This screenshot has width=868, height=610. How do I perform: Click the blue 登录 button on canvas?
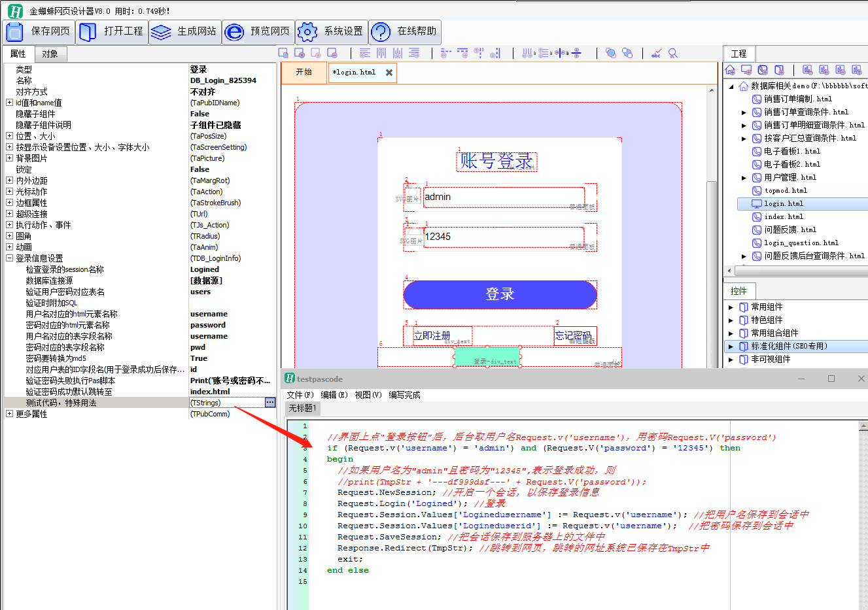pyautogui.click(x=499, y=295)
